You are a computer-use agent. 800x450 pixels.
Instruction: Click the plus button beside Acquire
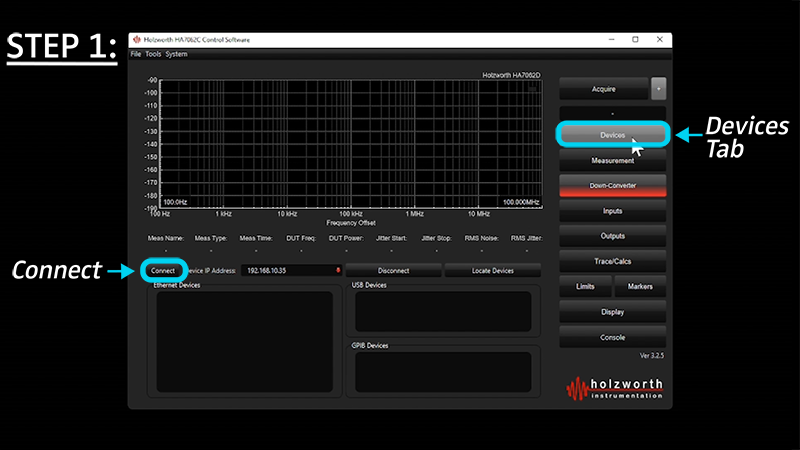(658, 89)
